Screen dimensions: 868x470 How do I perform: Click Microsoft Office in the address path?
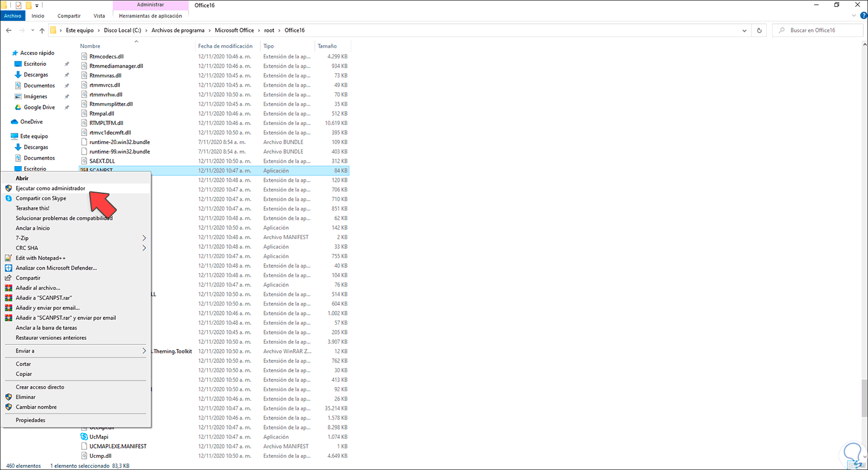tap(236, 30)
